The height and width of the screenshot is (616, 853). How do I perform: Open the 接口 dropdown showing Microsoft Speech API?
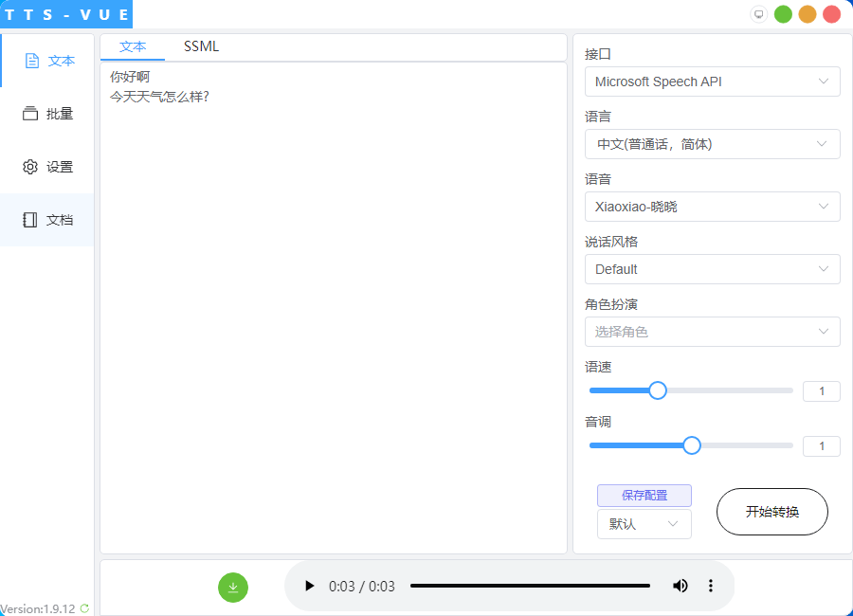click(x=712, y=82)
